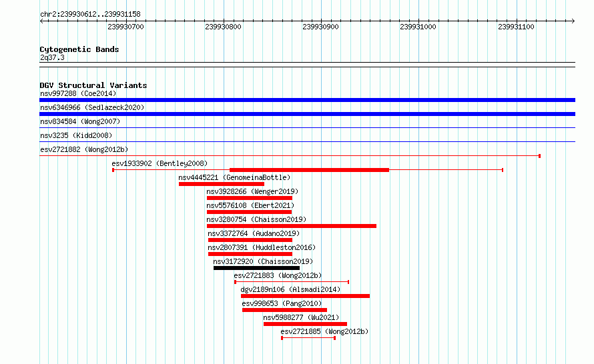
Task: Select the thin red line under esv2721885
Action: tap(308, 338)
